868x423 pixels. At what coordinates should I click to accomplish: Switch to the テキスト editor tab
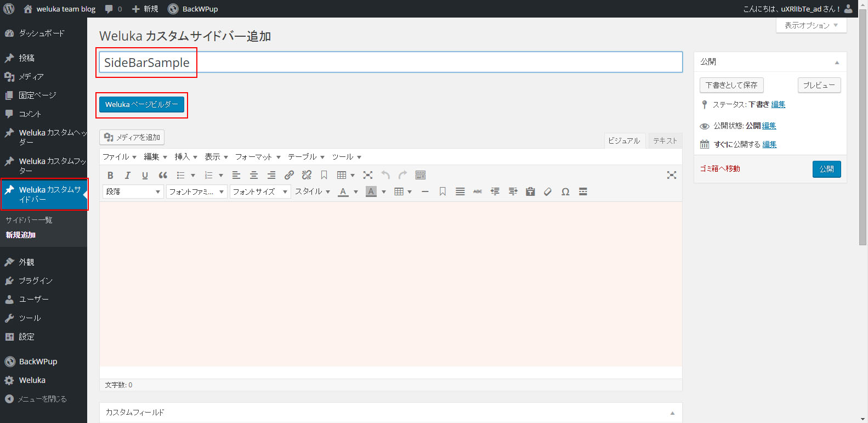[665, 141]
